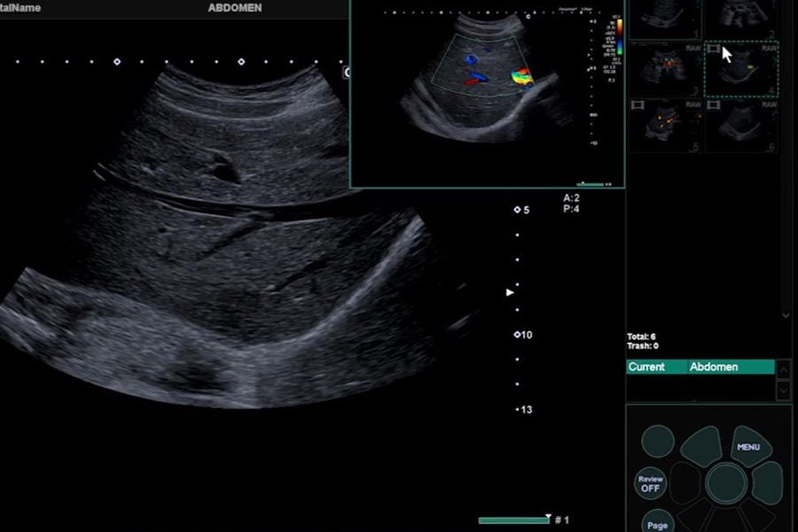798x532 pixels.
Task: Open the thumbnail numbered 5
Action: tap(666, 126)
